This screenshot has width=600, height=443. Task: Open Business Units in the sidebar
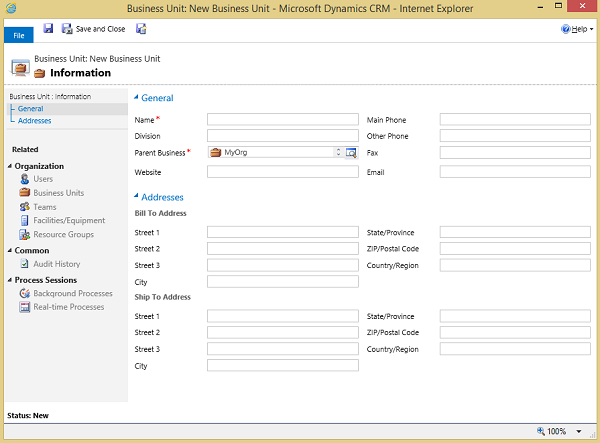pos(58,193)
